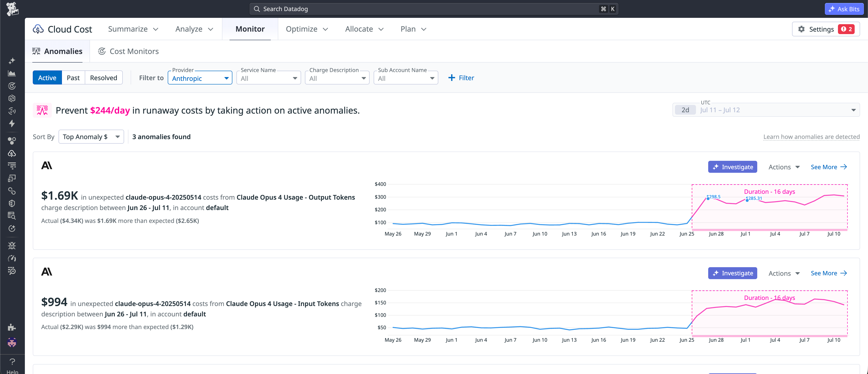The height and width of the screenshot is (374, 868).
Task: Open the Jul 11 – Jul 12 time range selector
Action: [x=766, y=110]
